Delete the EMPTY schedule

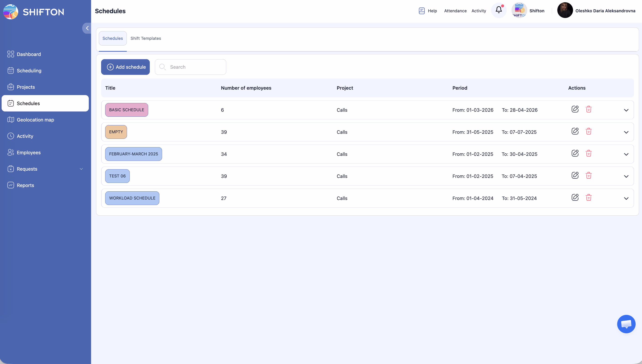coord(588,131)
